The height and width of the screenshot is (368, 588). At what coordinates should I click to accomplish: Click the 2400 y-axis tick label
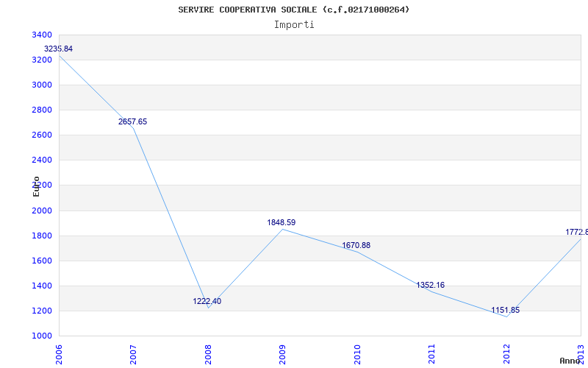42,160
